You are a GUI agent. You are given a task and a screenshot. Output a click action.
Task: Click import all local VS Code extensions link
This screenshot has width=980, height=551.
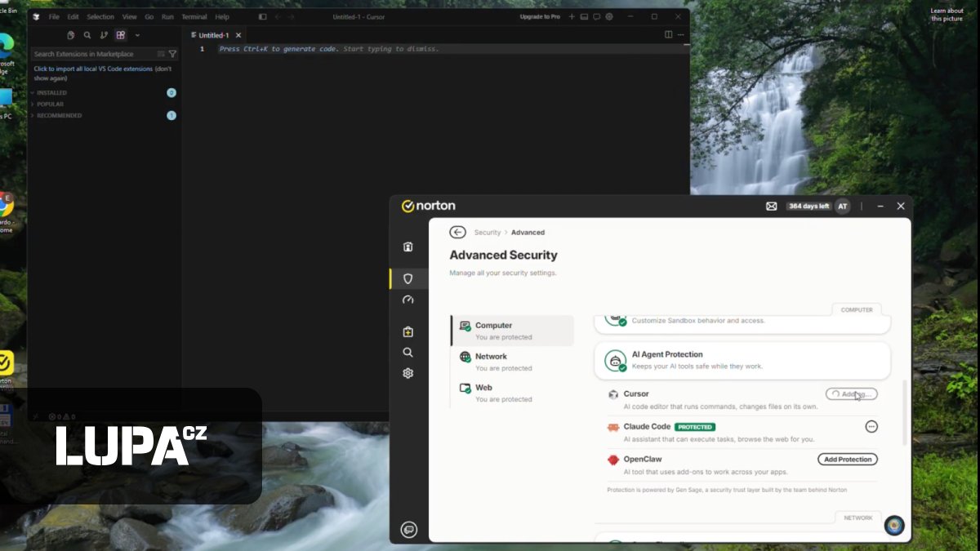pyautogui.click(x=93, y=69)
